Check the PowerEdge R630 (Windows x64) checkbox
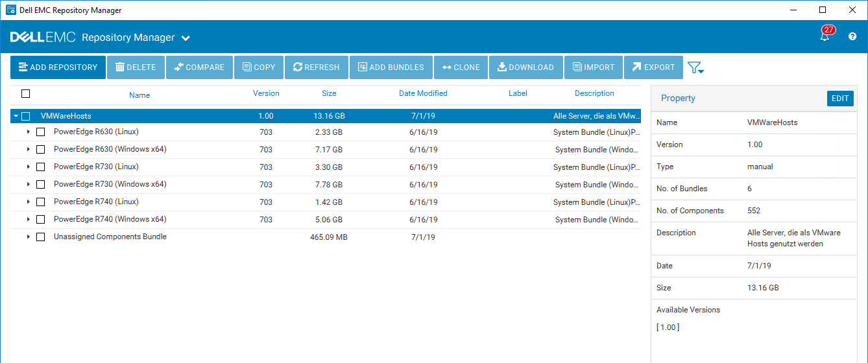Image resolution: width=868 pixels, height=363 pixels. point(40,150)
